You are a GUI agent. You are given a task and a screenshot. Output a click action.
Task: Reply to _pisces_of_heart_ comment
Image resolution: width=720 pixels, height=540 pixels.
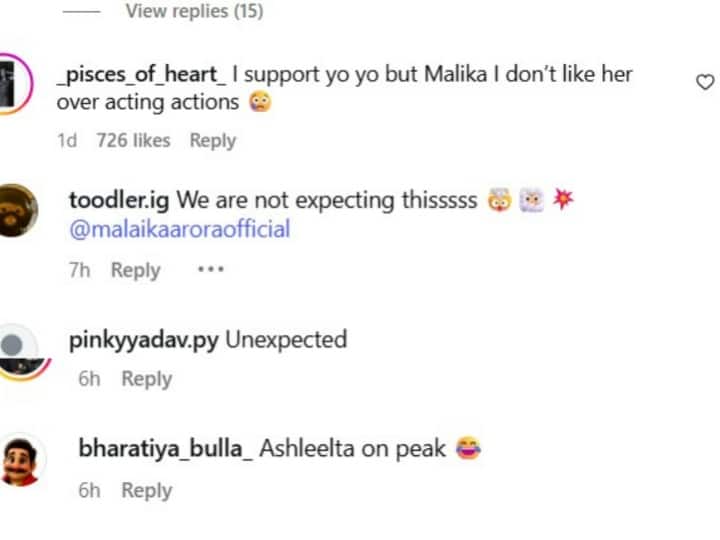212,141
